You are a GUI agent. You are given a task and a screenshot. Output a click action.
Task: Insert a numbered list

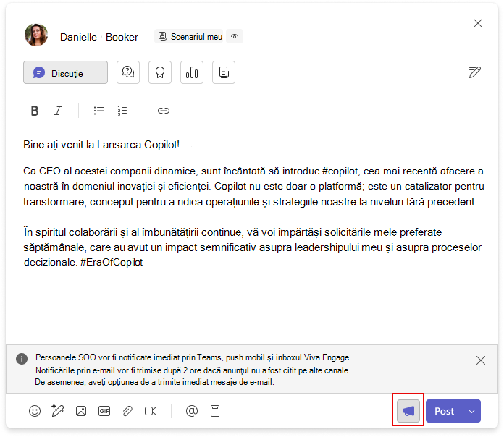click(x=122, y=111)
